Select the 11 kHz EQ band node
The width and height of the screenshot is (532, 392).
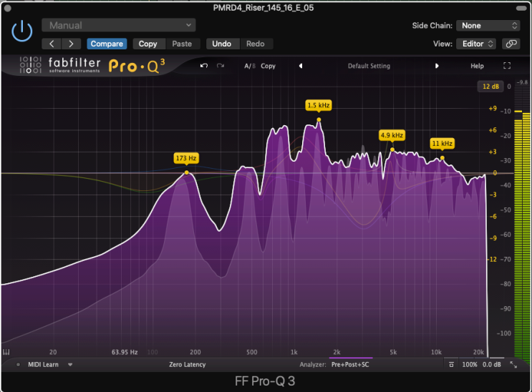pyautogui.click(x=442, y=158)
